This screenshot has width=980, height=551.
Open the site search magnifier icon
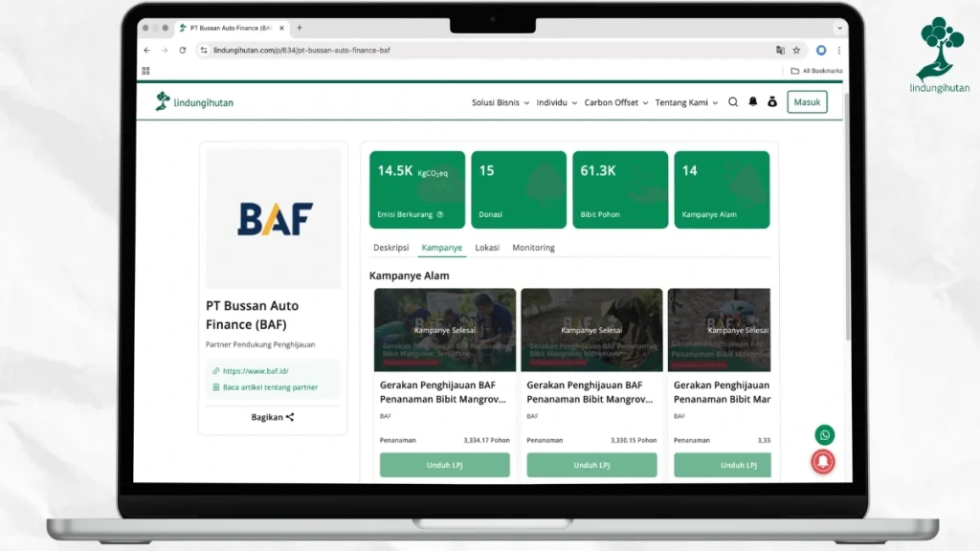click(733, 101)
